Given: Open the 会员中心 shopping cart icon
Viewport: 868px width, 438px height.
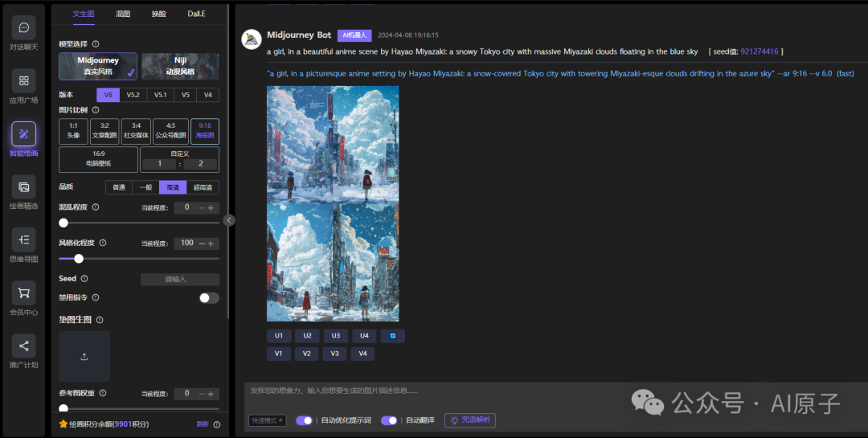Looking at the screenshot, I should tap(24, 293).
